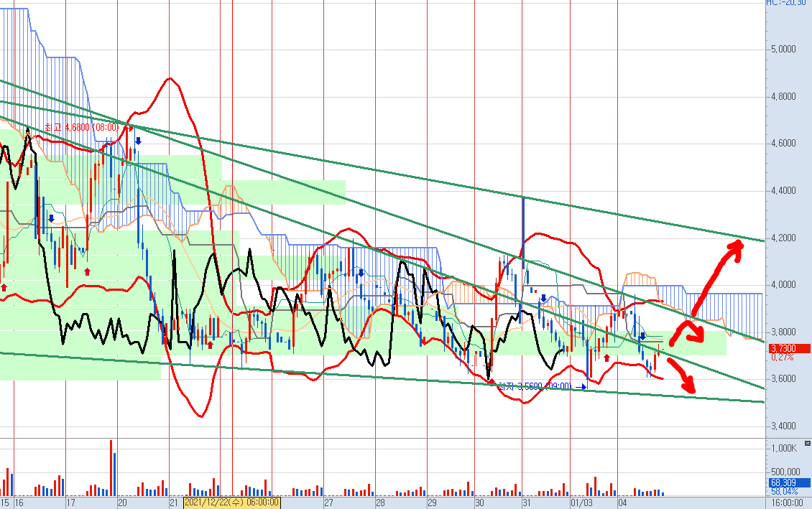Click the 최저 3,5600 (09:00) low label

click(535, 386)
